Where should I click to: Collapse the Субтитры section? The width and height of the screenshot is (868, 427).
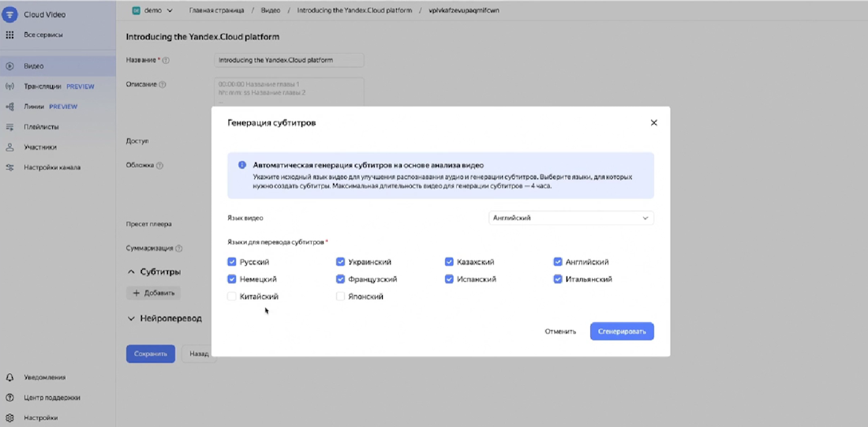(131, 272)
